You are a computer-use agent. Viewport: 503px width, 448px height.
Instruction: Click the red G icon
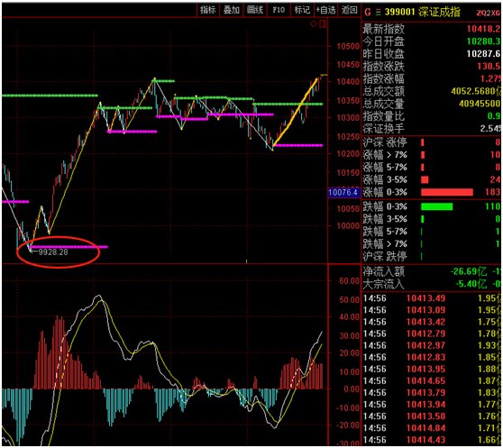click(368, 13)
